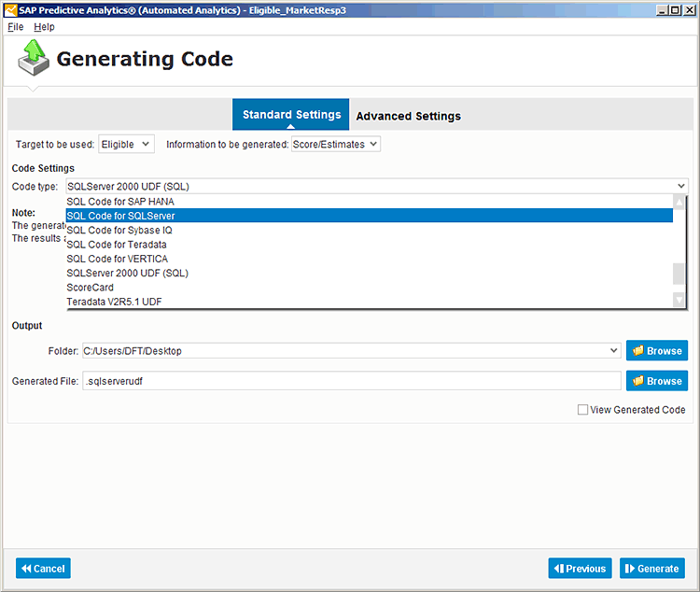Click the code type list scroll up arrow
This screenshot has height=592, width=700.
(679, 203)
